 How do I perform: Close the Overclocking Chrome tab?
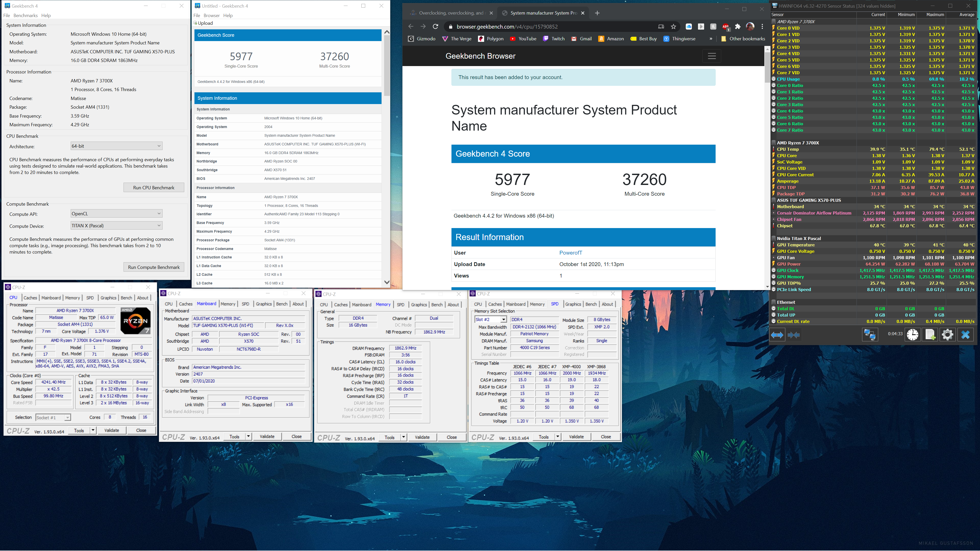pyautogui.click(x=491, y=13)
